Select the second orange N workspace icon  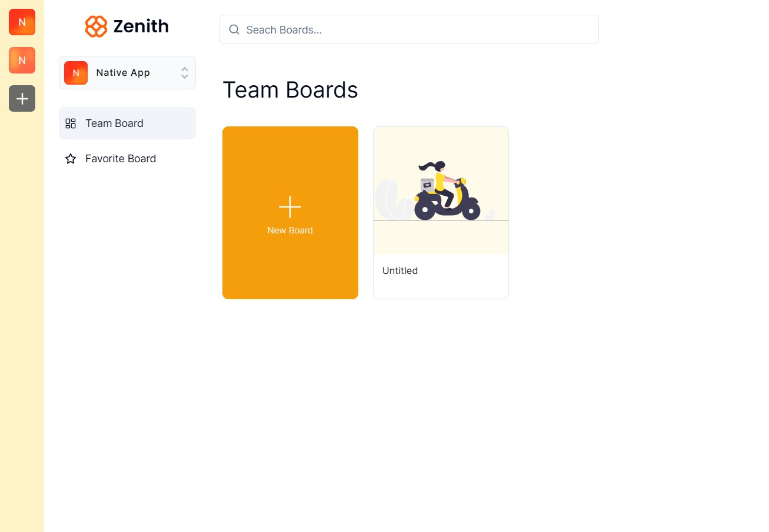(22, 60)
